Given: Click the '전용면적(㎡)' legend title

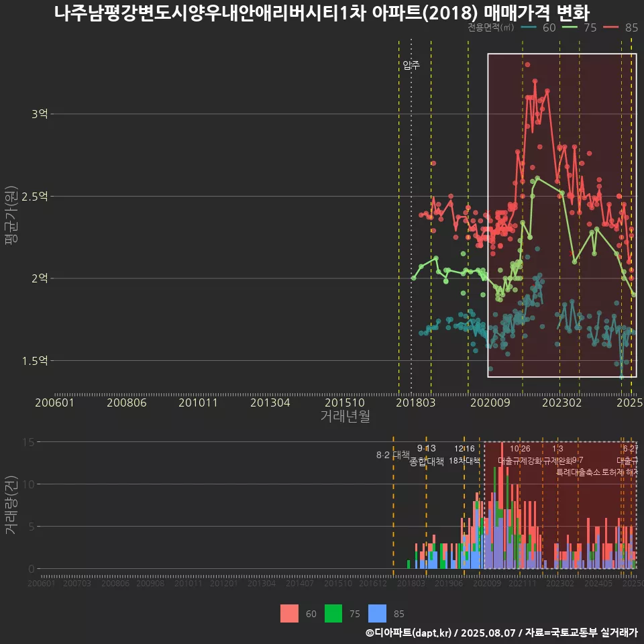Looking at the screenshot, I should pyautogui.click(x=490, y=28).
